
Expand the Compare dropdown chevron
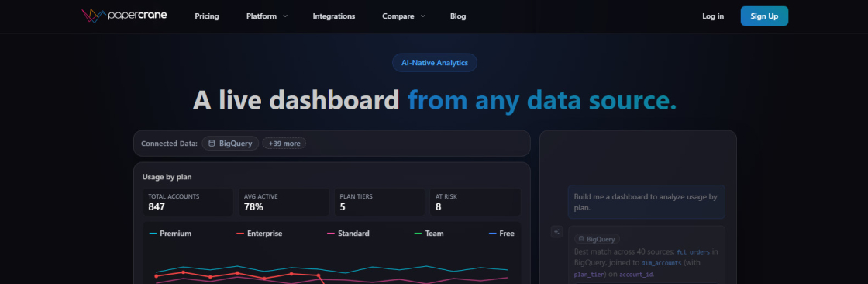pos(423,16)
